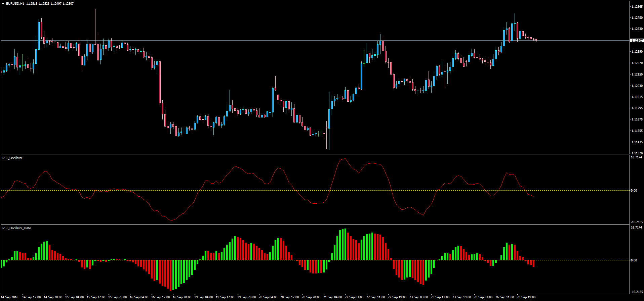Click the 15 Sep 12:00 time label
644x301 pixels.
tap(96, 297)
